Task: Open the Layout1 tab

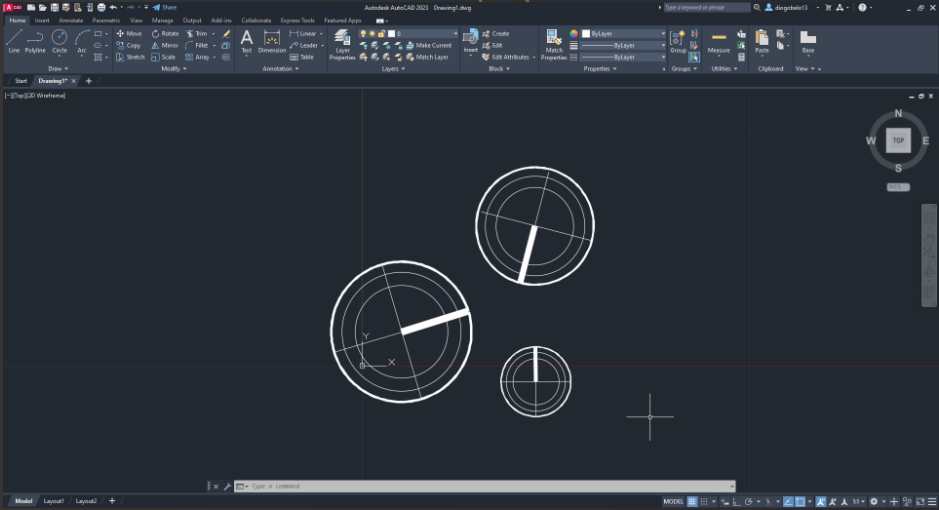Action: point(54,501)
